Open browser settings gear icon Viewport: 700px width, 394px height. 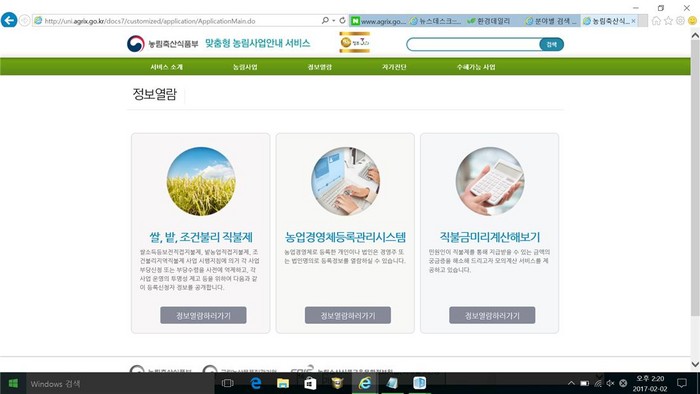pyautogui.click(x=680, y=21)
